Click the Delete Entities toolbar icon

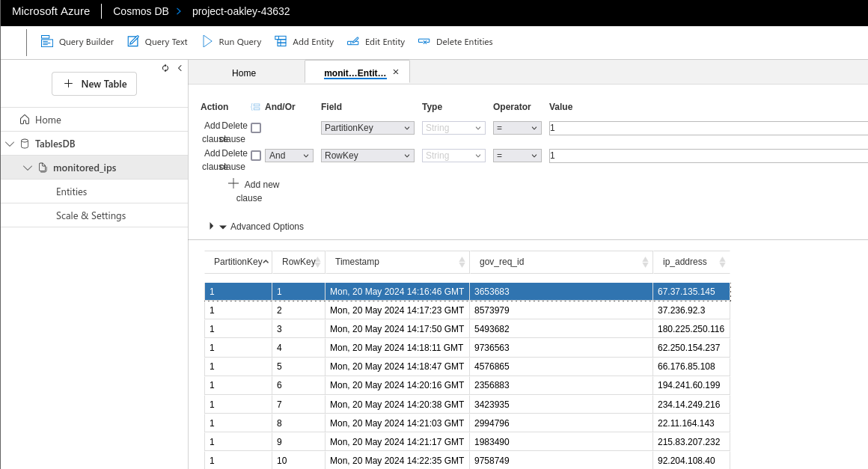click(x=424, y=41)
